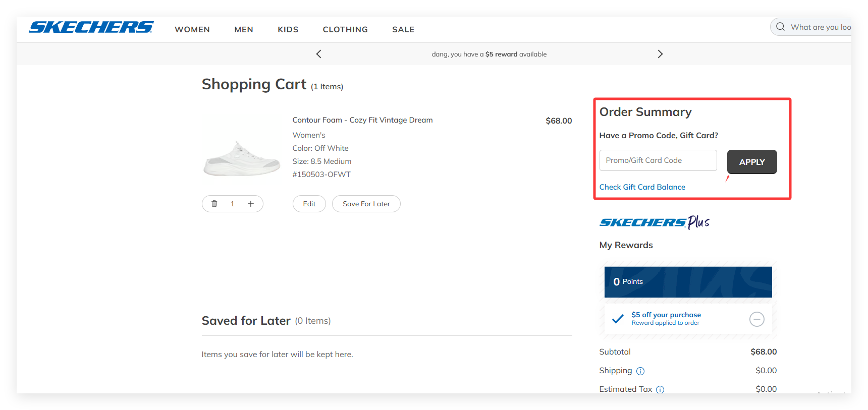This screenshot has height=410, width=868.
Task: Open the Men menu
Action: click(x=244, y=30)
